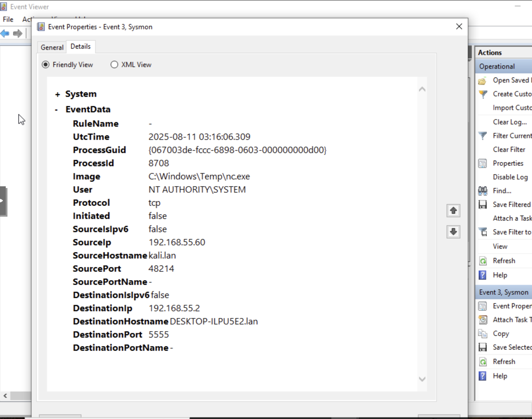
Task: Click the Create Custom View funnel icon
Action: pos(483,94)
